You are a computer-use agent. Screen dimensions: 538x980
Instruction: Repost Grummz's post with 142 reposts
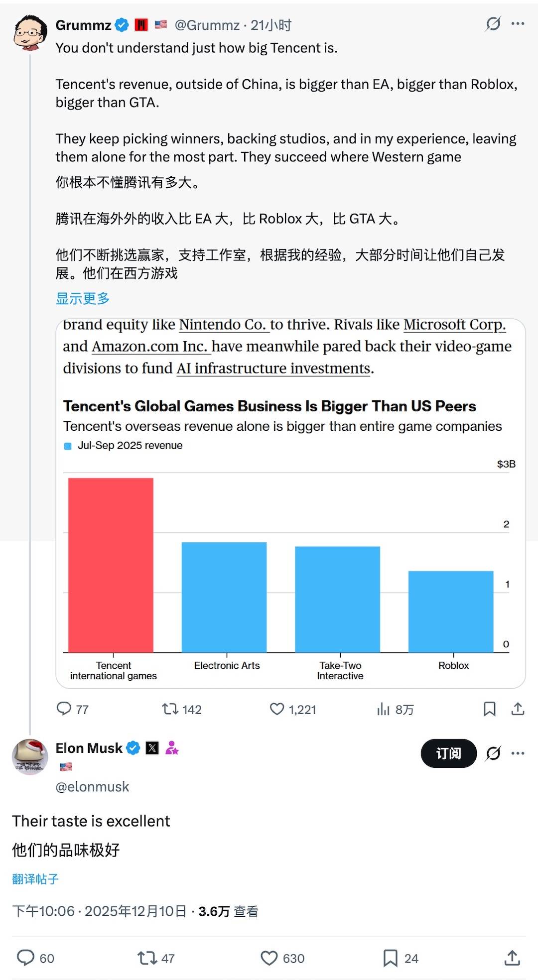tap(170, 709)
